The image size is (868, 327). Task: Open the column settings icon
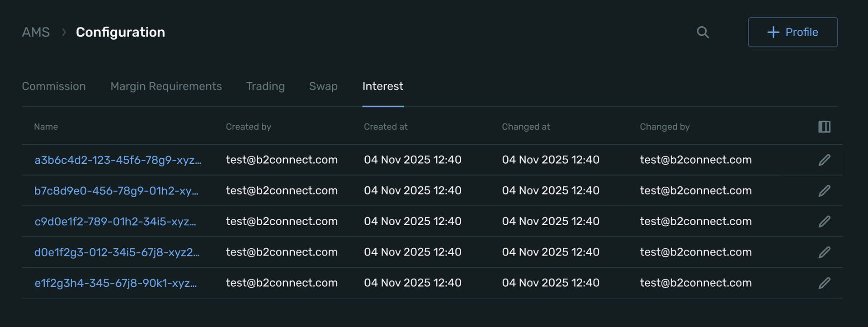824,127
